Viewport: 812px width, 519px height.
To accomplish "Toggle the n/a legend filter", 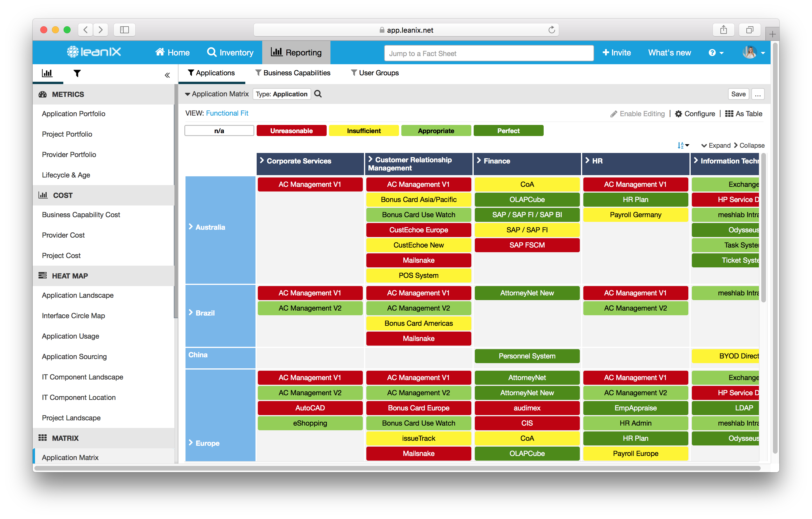I will click(x=219, y=130).
